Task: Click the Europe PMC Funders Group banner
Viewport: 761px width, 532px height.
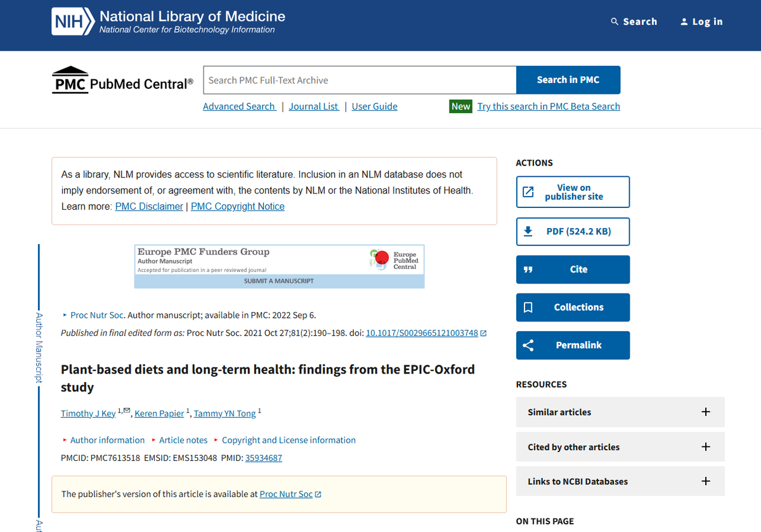Action: click(x=279, y=266)
